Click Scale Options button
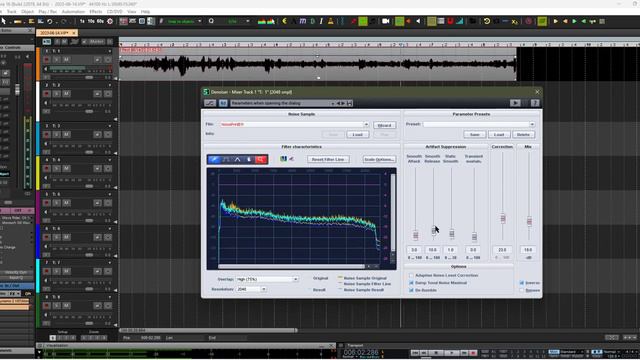This screenshot has width=640, height=360. pyautogui.click(x=379, y=159)
